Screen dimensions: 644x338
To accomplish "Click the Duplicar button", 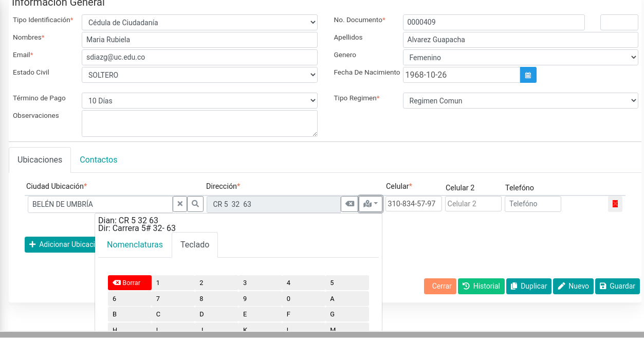I will tap(529, 287).
